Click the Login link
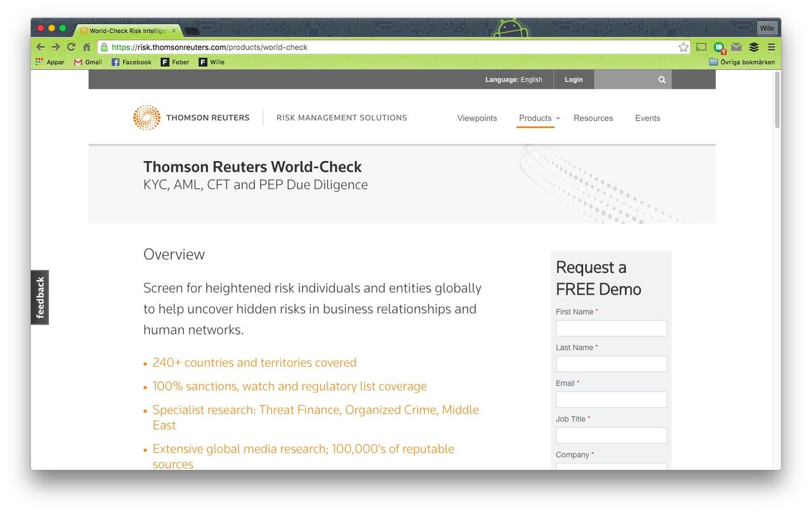This screenshot has width=812, height=514. 573,80
